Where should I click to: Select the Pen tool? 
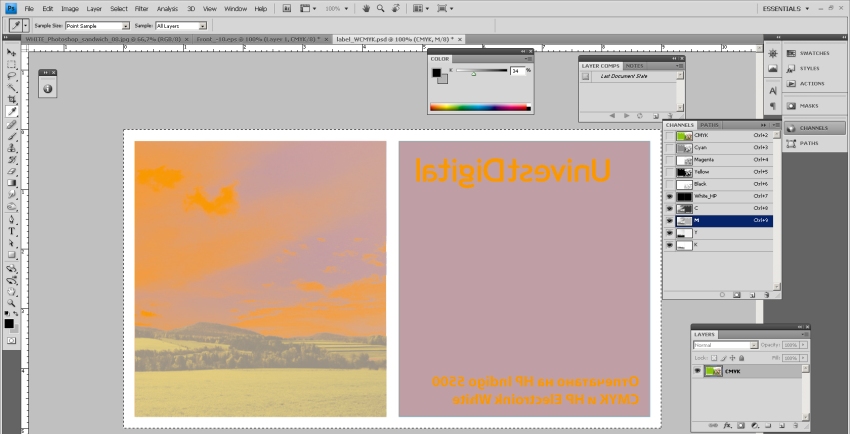point(11,219)
